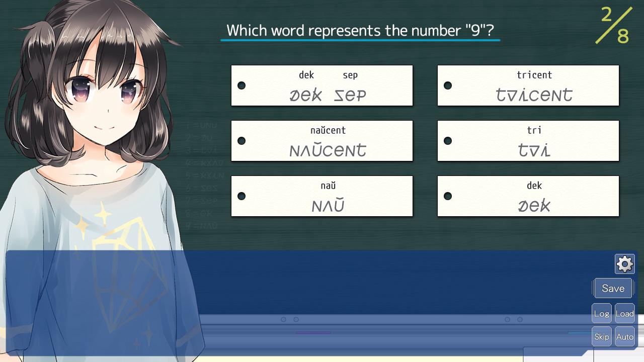Click the question text about number 9
Screen dimensions: 644x362
[x=360, y=30]
